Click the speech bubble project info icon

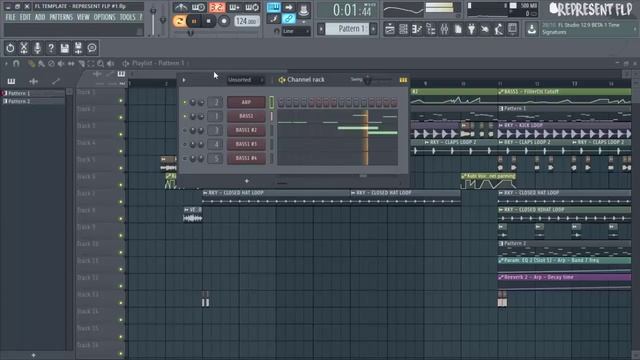click(x=92, y=48)
